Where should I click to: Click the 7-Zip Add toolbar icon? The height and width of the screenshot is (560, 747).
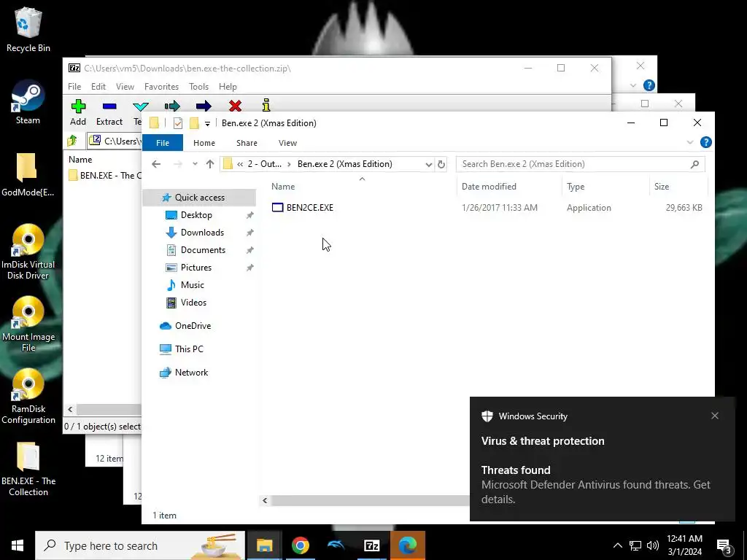tap(78, 106)
